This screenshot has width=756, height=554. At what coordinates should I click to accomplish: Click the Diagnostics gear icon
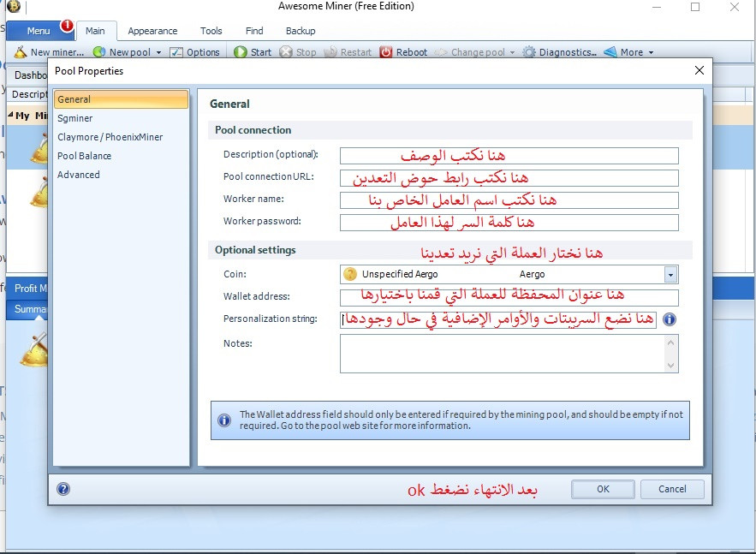pyautogui.click(x=529, y=52)
